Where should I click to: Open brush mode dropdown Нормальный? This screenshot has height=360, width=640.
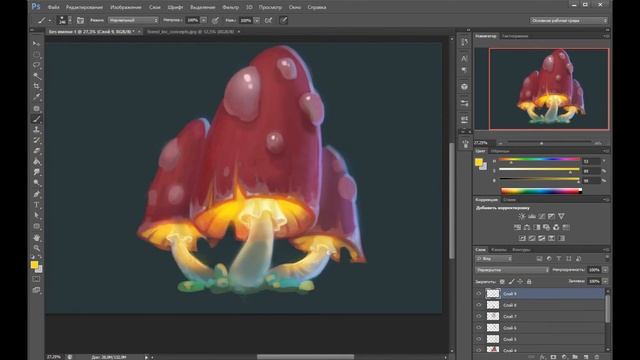[x=133, y=20]
